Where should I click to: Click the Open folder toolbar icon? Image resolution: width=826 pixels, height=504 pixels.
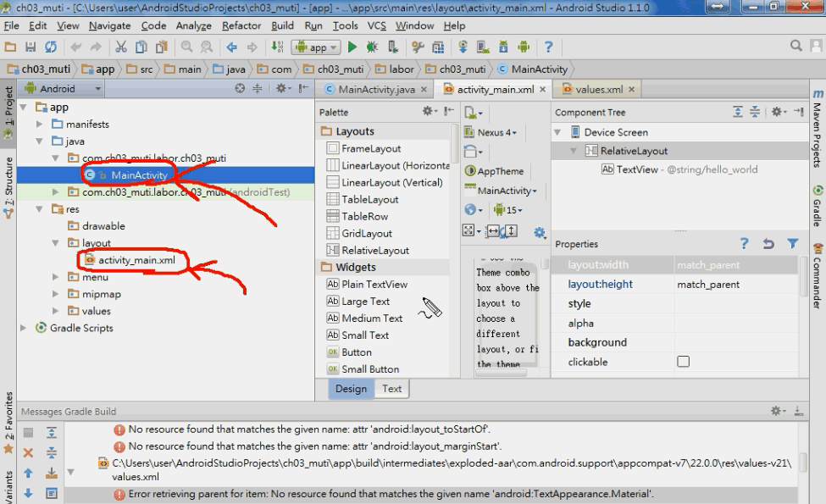(10, 47)
